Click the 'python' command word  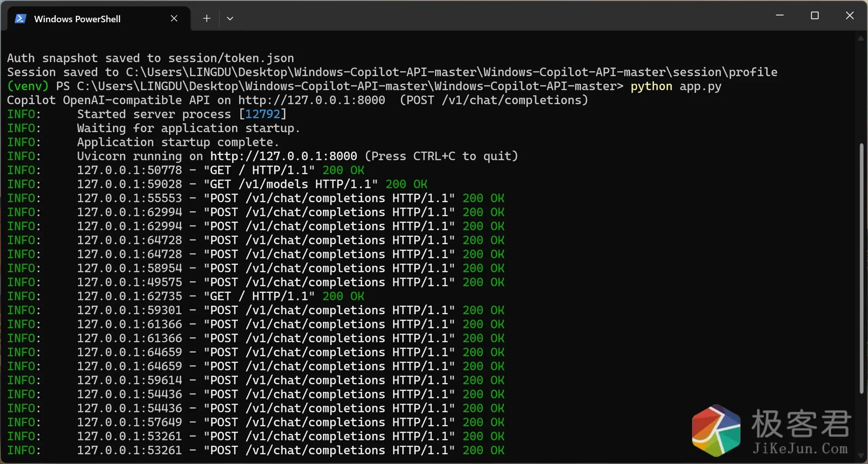[651, 86]
